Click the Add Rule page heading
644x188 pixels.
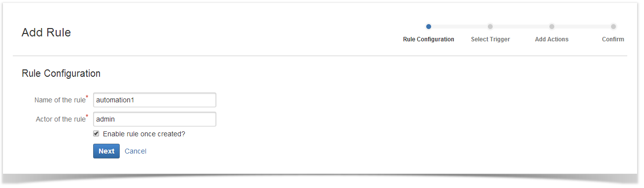tap(46, 32)
